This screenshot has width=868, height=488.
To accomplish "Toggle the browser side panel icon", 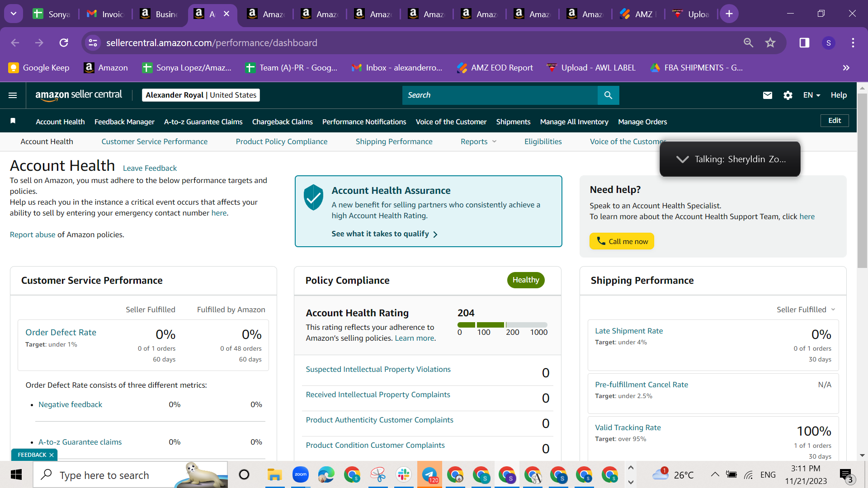I will click(x=804, y=42).
